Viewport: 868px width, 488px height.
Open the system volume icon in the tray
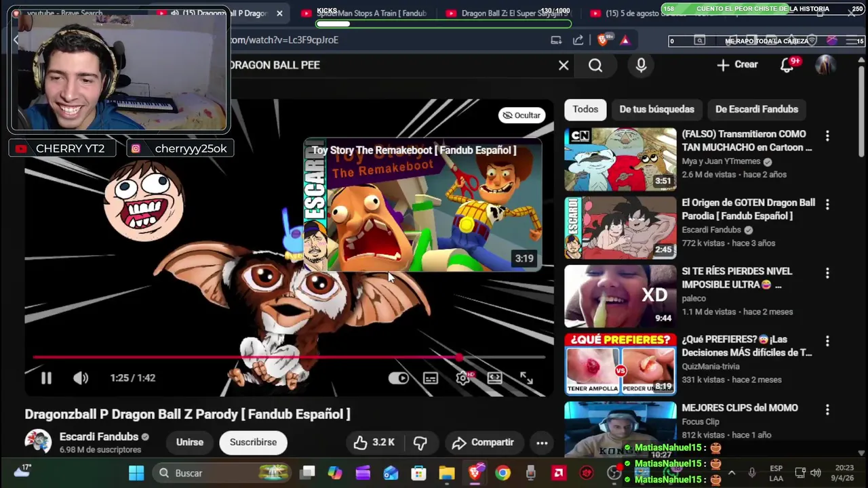tap(816, 473)
